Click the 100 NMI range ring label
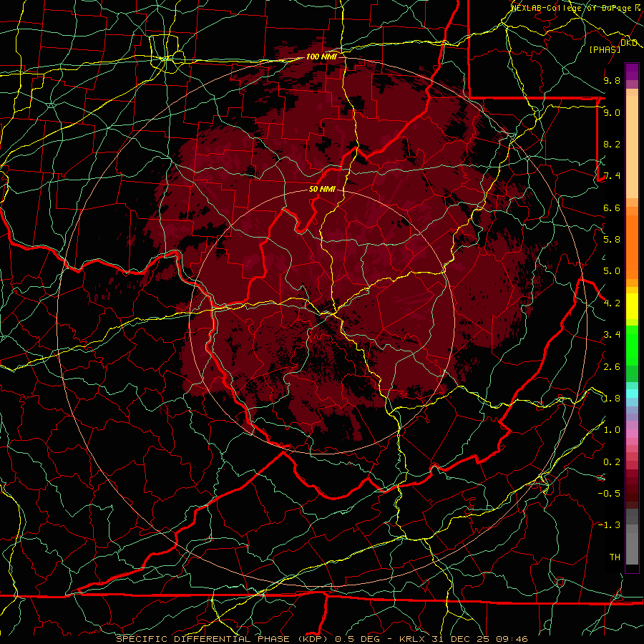 click(321, 57)
